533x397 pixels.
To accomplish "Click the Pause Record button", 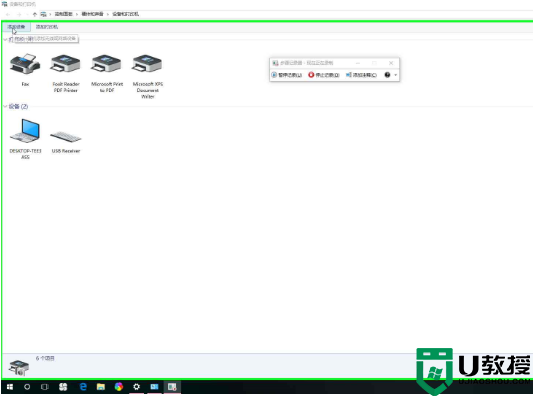I will coord(287,75).
